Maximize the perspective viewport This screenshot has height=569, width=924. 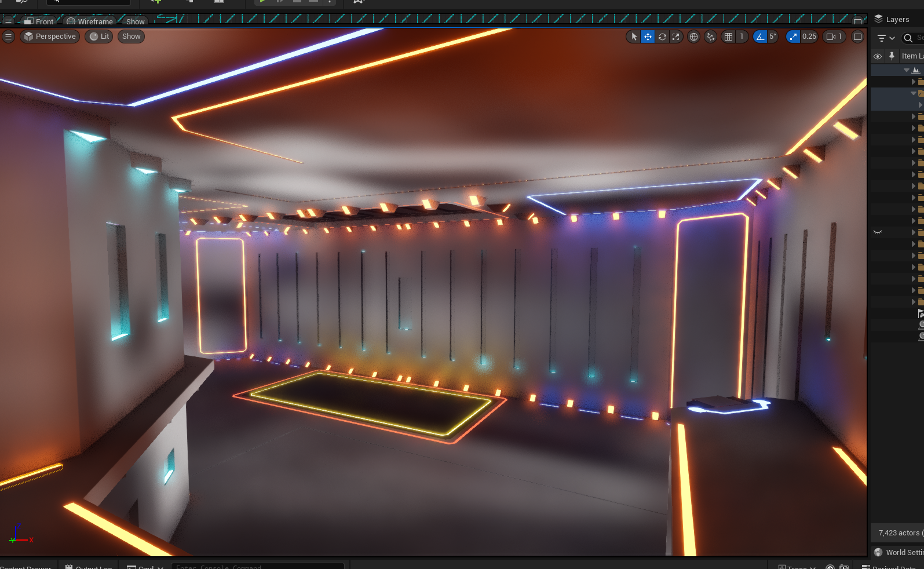point(858,37)
